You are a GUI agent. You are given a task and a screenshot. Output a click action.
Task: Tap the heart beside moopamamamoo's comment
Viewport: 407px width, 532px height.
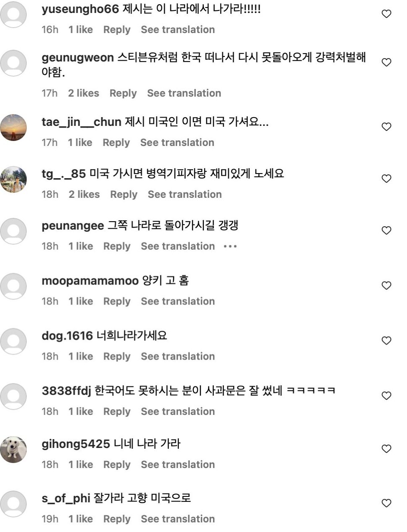pyautogui.click(x=386, y=286)
